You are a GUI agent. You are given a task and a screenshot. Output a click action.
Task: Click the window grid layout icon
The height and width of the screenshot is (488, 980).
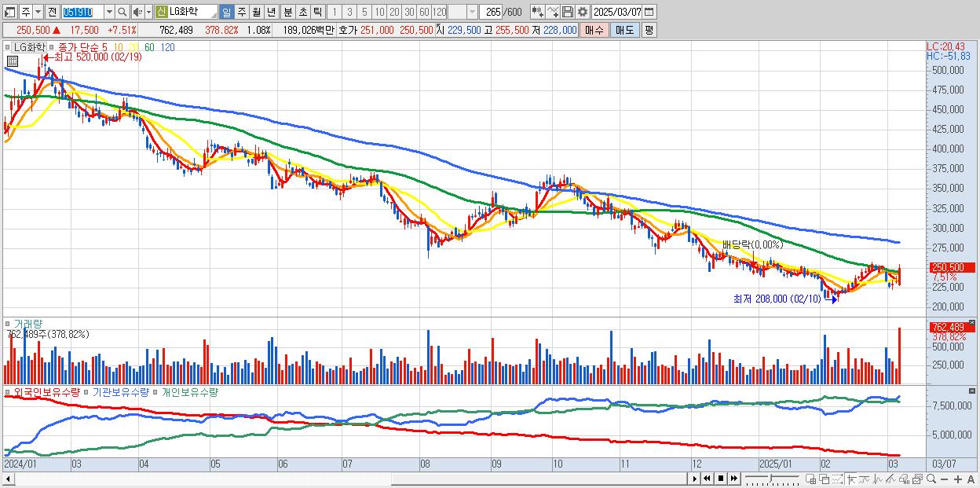pos(811,479)
